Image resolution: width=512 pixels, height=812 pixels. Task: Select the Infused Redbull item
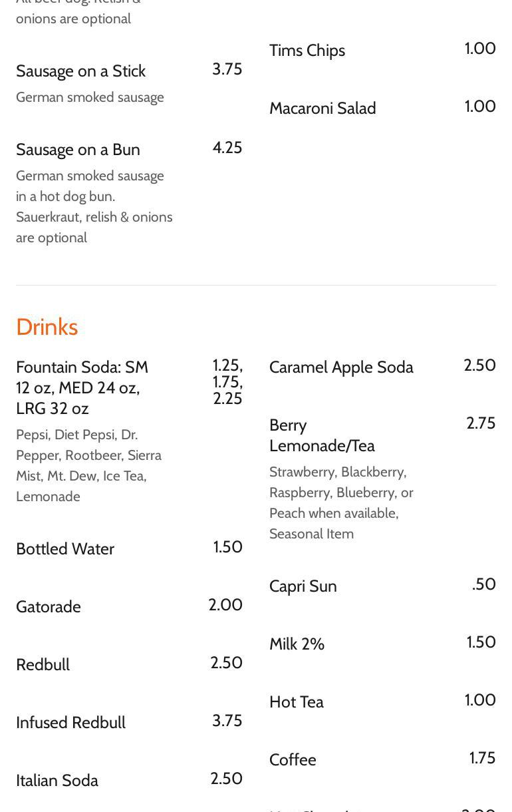coord(70,723)
